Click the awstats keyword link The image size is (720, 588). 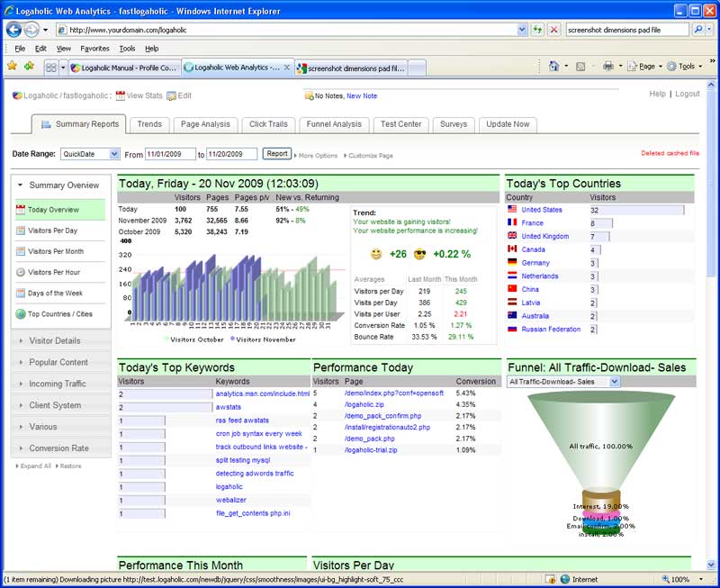coord(229,407)
